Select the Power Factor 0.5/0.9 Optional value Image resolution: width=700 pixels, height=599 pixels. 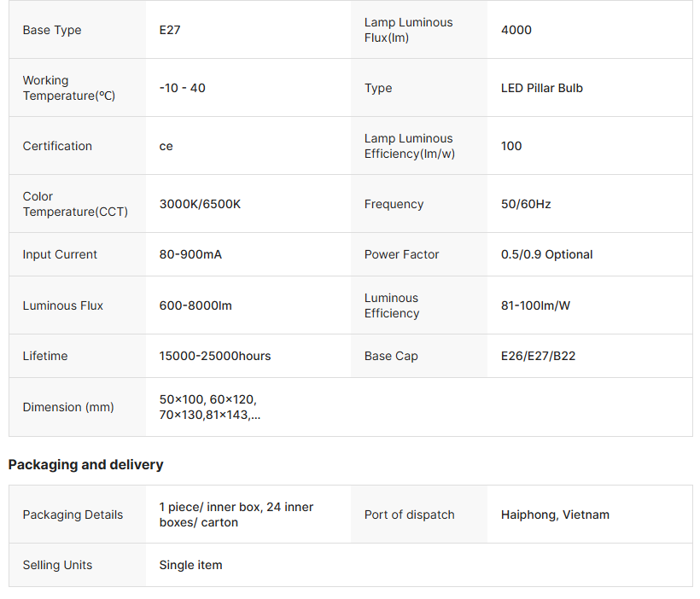[546, 254]
